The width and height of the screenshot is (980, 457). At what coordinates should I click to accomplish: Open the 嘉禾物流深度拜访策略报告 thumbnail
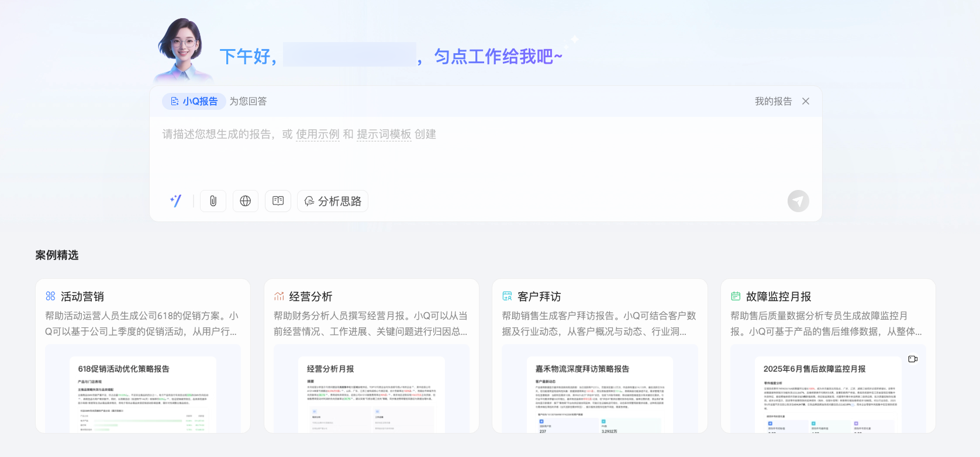point(600,389)
